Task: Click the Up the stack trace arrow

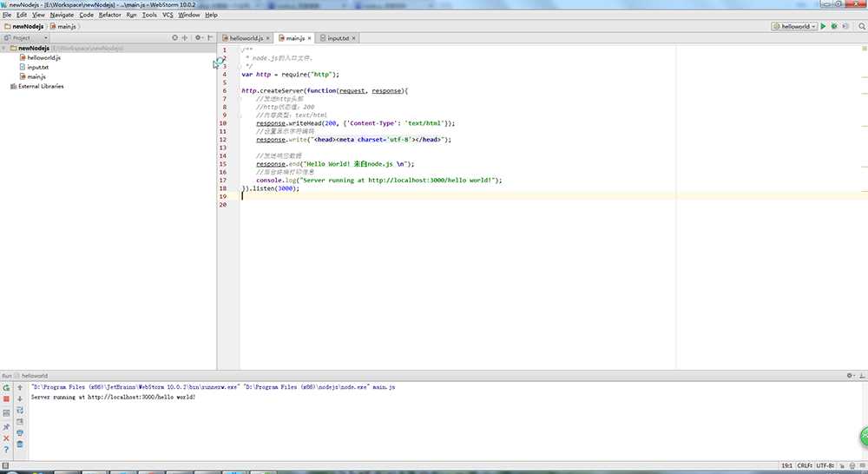Action: click(x=20, y=387)
